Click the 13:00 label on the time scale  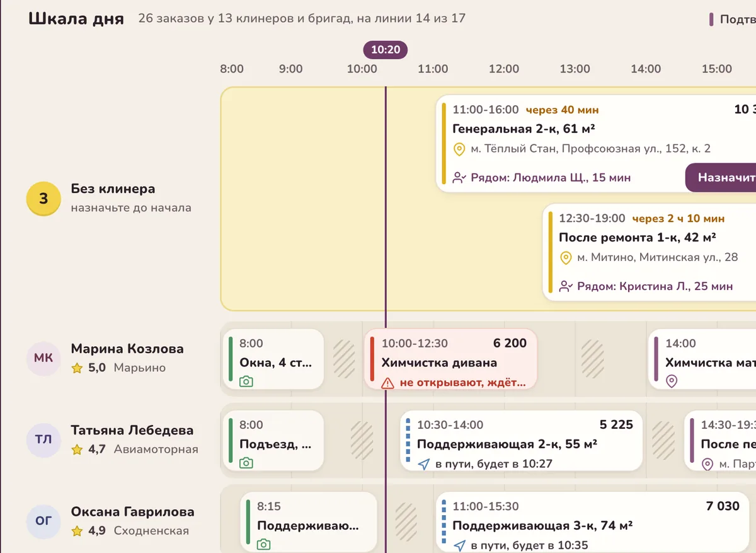(575, 69)
